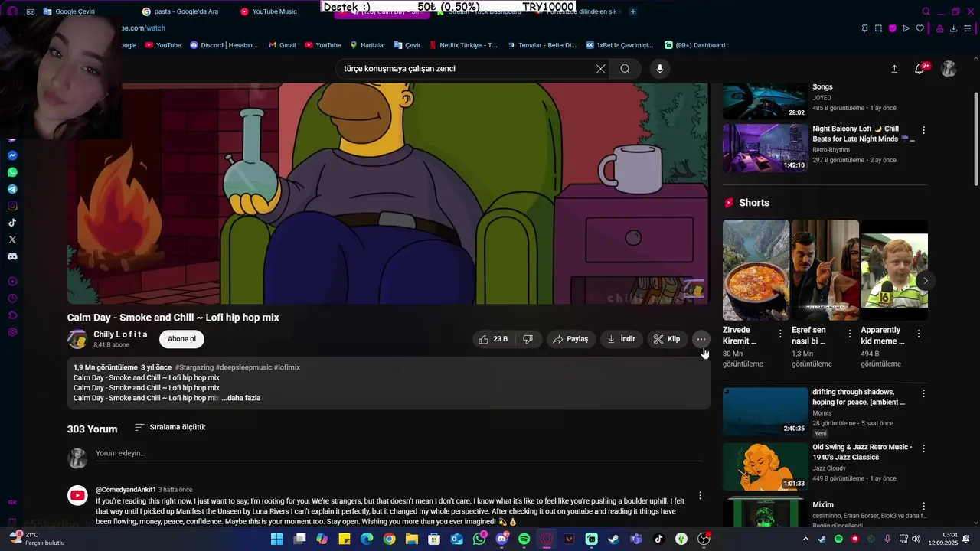Open the Temalar - BetterDi... bookmark
Viewport: 980px width, 551px height.
click(541, 45)
